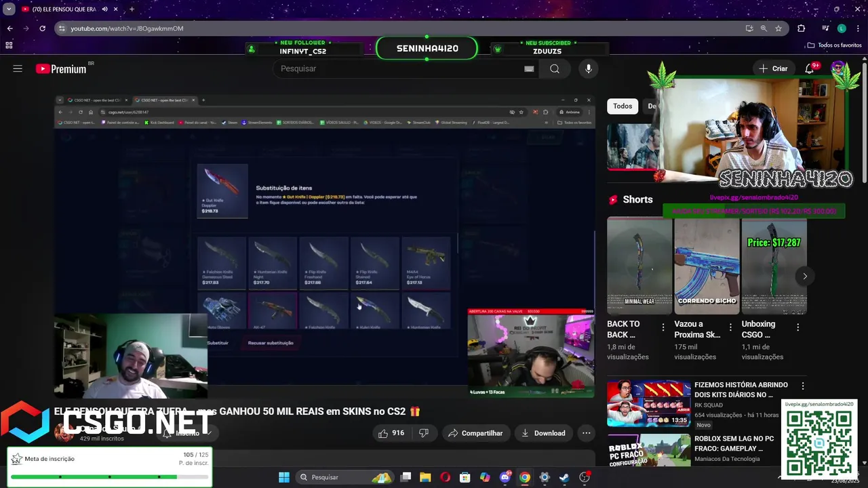Image resolution: width=868 pixels, height=488 pixels.
Task: Start voice search with the microphone
Action: tap(589, 68)
